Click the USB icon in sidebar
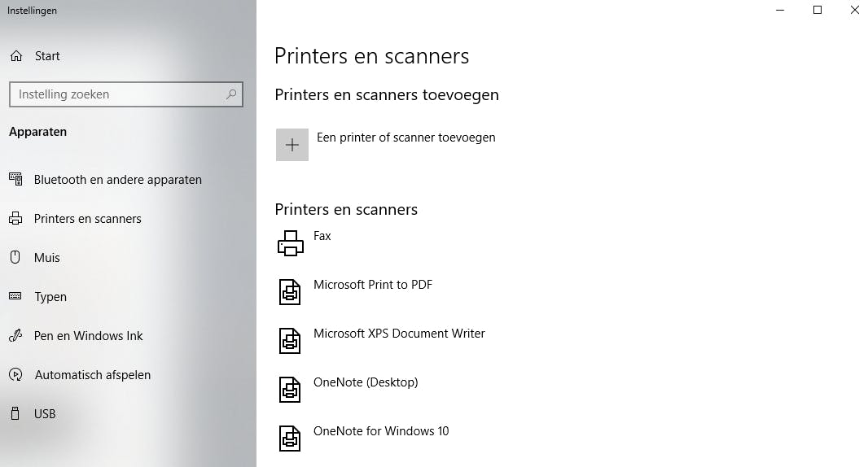The height and width of the screenshot is (467, 868). click(15, 414)
